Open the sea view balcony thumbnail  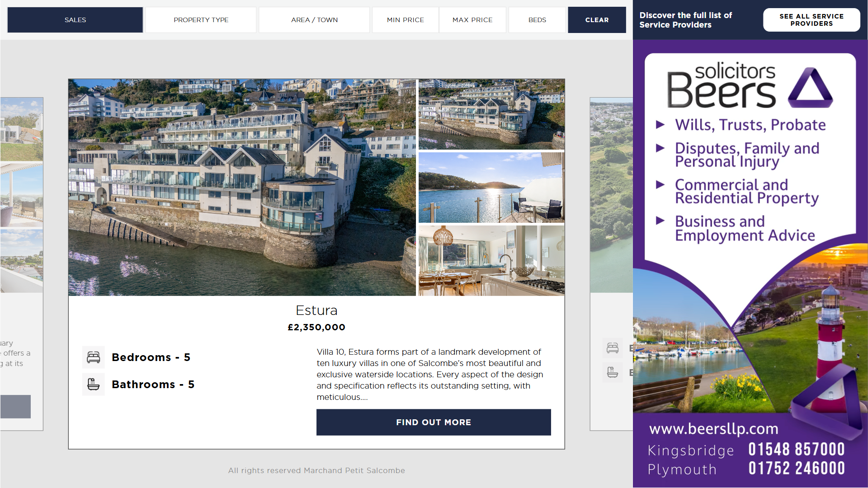pyautogui.click(x=491, y=188)
